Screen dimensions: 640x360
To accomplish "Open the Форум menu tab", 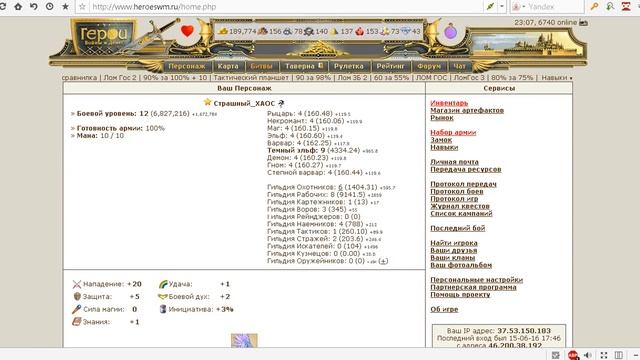I will click(429, 66).
